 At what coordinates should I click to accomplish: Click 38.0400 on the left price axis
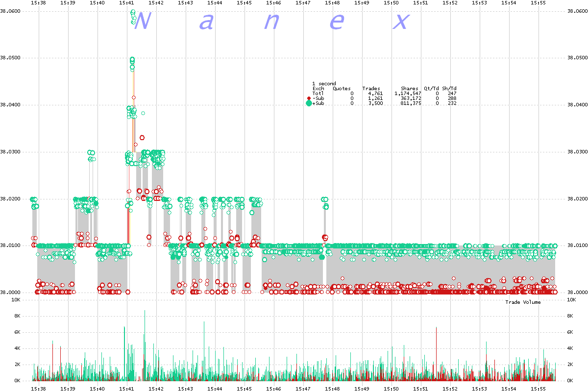[x=11, y=105]
